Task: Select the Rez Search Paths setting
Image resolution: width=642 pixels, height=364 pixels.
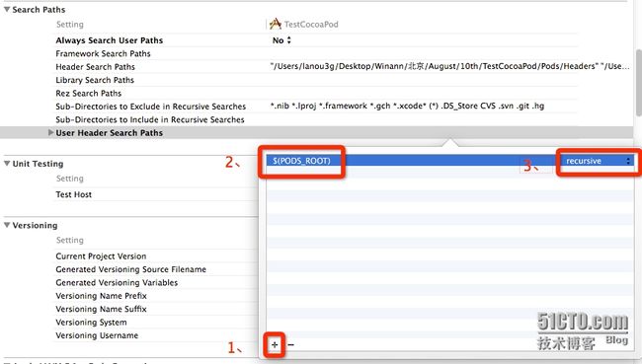Action: (89, 94)
